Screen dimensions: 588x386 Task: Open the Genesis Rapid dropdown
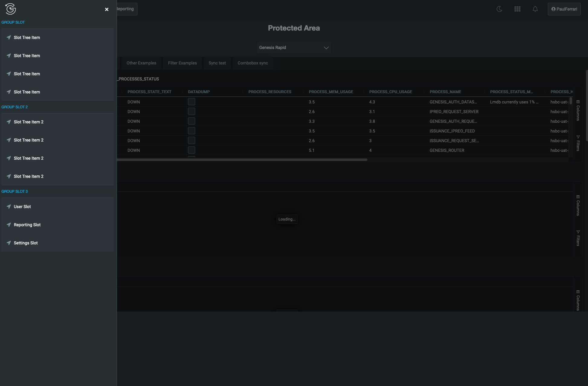(294, 48)
